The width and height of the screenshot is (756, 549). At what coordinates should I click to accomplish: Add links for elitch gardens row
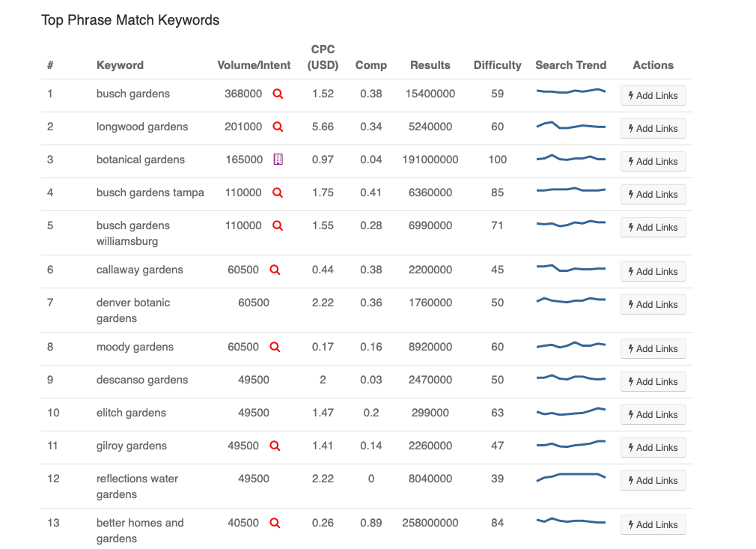653,415
